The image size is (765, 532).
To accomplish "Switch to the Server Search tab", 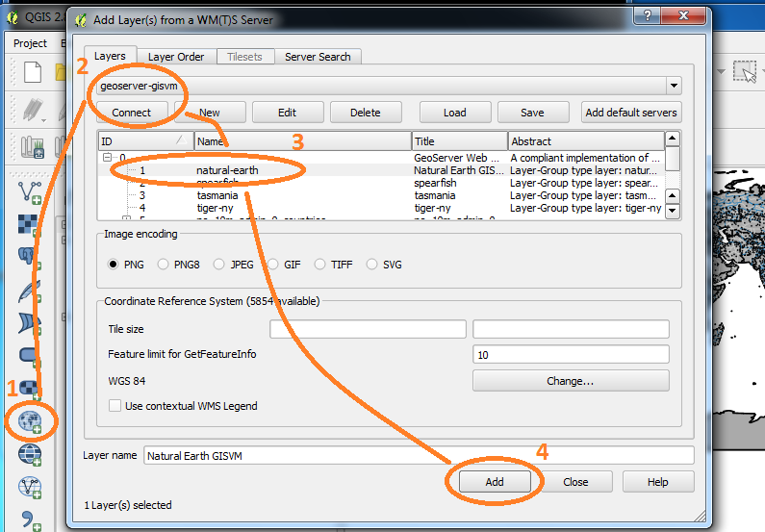I will (318, 57).
